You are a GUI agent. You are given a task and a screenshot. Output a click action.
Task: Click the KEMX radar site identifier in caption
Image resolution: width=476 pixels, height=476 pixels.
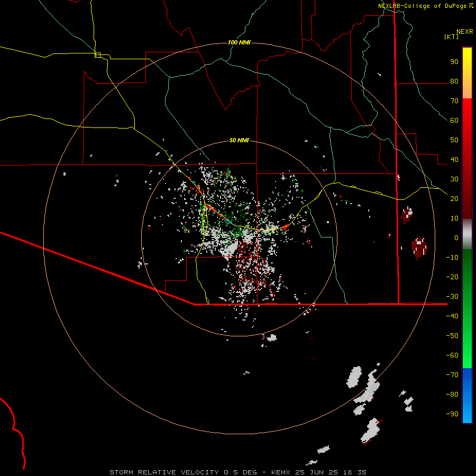click(281, 472)
